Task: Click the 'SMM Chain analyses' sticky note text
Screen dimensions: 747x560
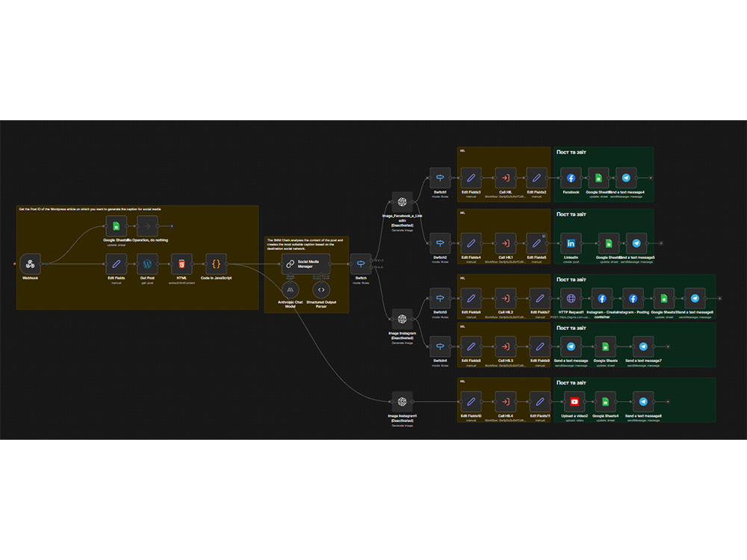Action: click(x=305, y=244)
